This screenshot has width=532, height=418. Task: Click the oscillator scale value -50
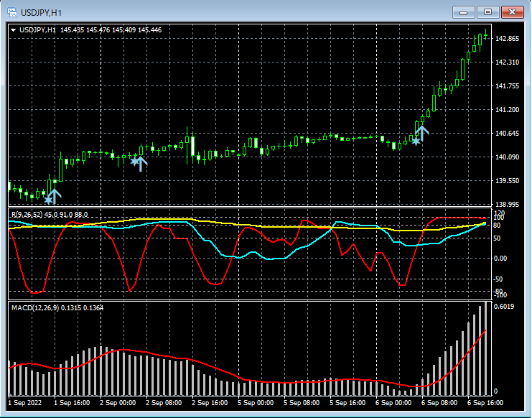pos(498,279)
